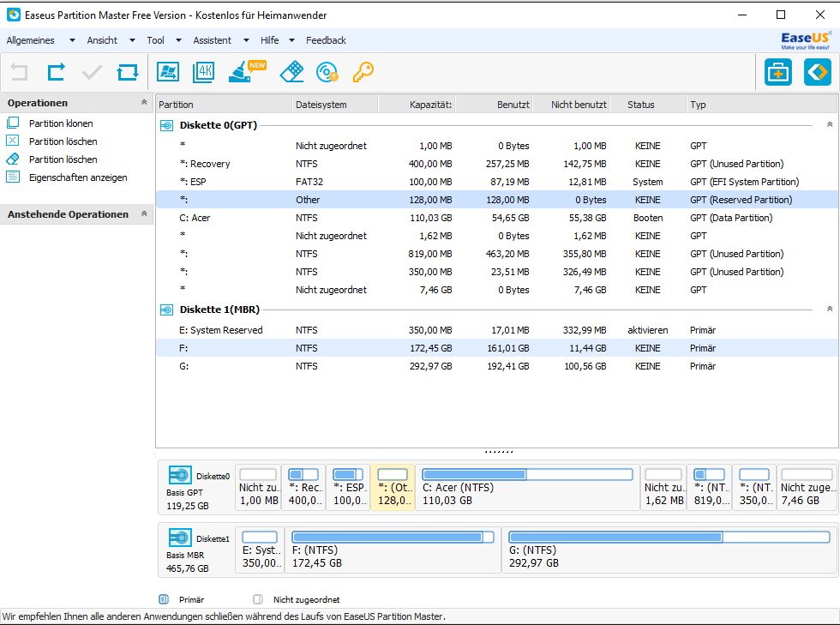840x625 pixels.
Task: Open the cleanup broom icon marked NEW
Action: click(x=247, y=72)
